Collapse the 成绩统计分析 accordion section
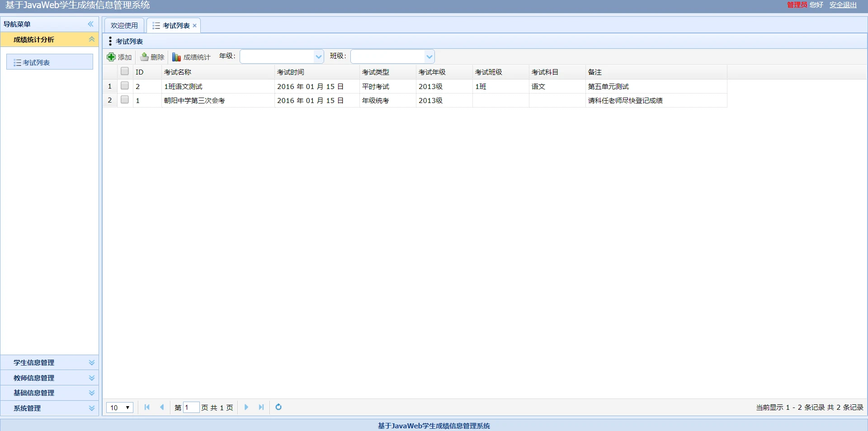This screenshot has height=431, width=868. pos(92,39)
